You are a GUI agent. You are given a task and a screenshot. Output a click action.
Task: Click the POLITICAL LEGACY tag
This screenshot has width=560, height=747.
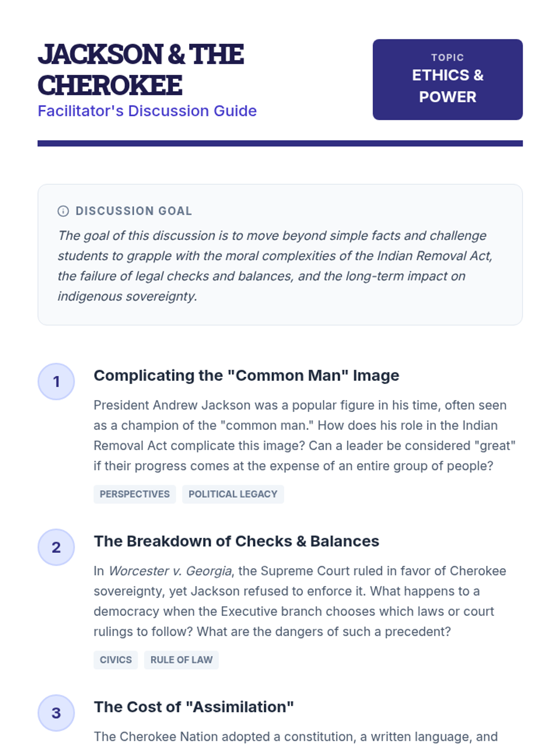pyautogui.click(x=233, y=494)
